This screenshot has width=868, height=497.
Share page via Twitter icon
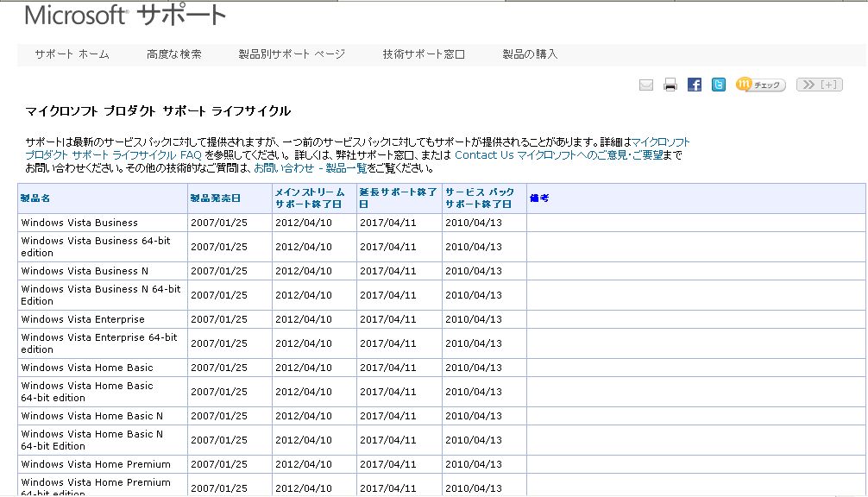coord(719,84)
